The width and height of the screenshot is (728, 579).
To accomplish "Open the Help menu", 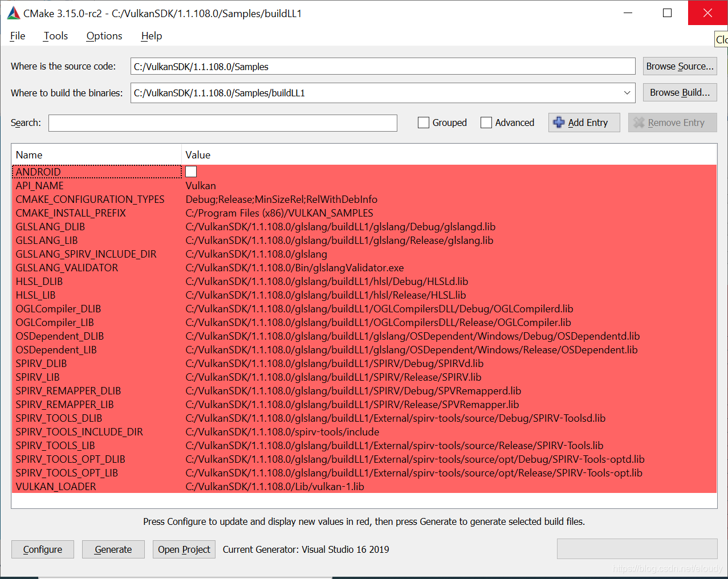I will pos(152,36).
